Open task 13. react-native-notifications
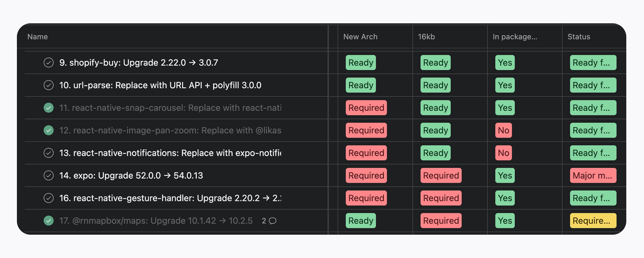 pos(170,153)
